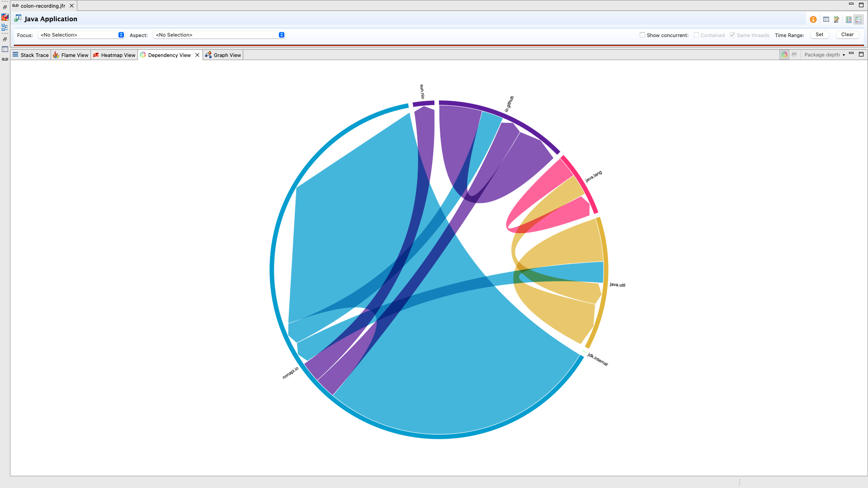
Task: Click the Clear time range button
Action: point(847,35)
